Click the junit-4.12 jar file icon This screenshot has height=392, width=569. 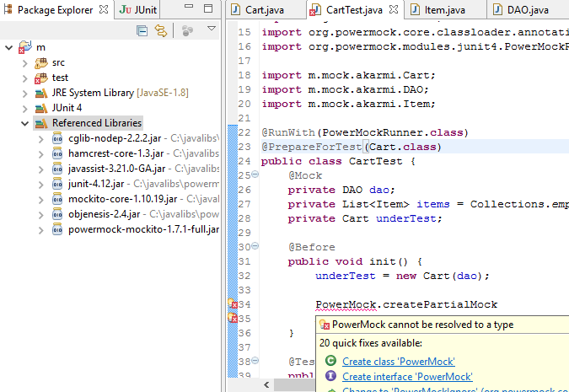point(57,184)
